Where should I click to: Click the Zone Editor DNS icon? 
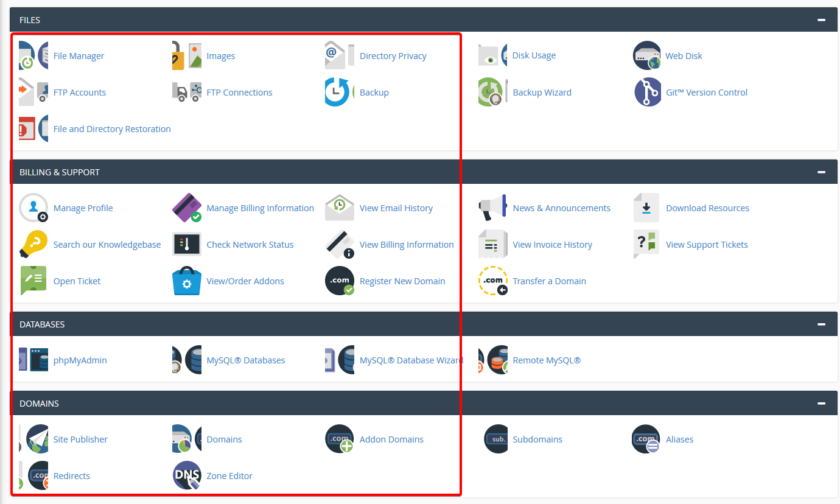pos(187,476)
